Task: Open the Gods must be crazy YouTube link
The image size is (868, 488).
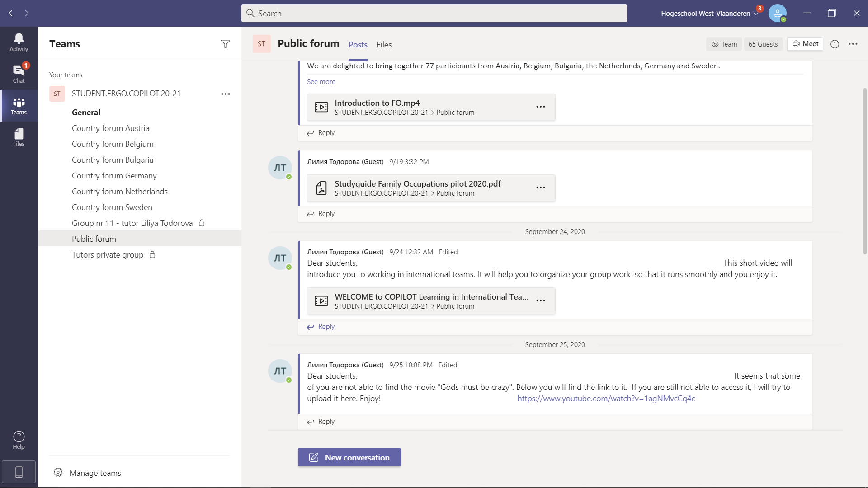Action: (x=606, y=399)
